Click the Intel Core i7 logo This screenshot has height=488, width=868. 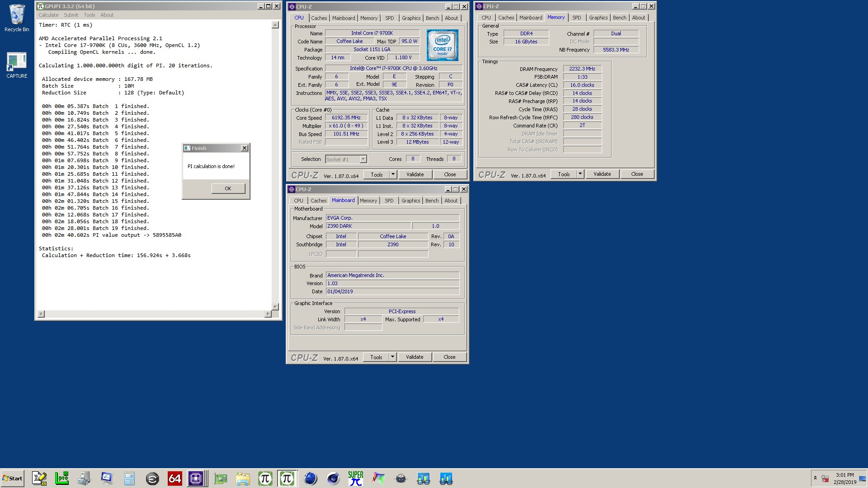point(443,45)
